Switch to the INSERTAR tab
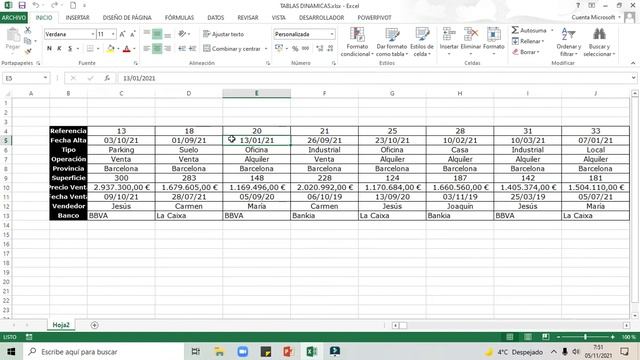 tap(78, 18)
